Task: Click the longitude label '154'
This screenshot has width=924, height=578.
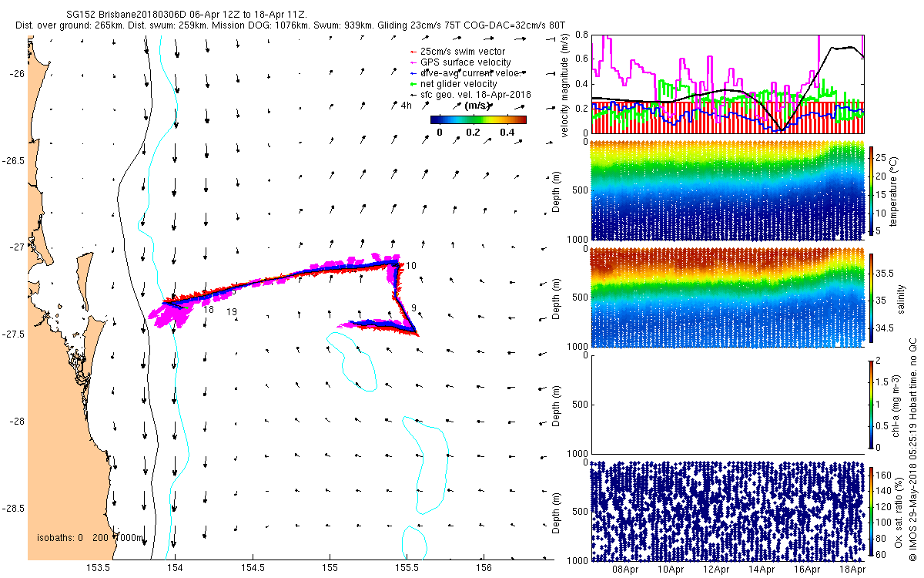Action: [176, 568]
